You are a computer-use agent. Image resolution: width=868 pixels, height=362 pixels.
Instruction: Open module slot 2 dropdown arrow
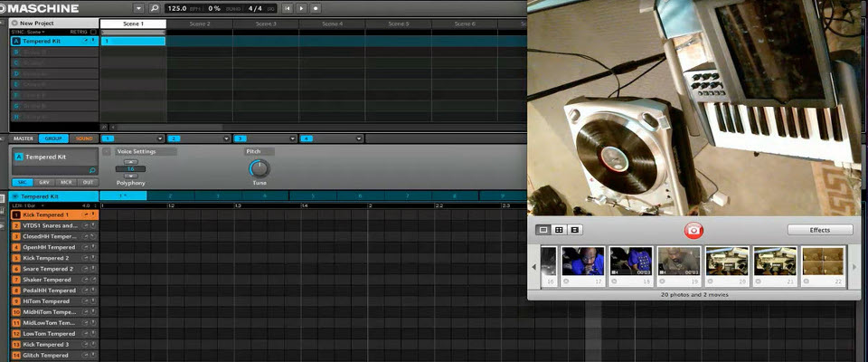click(226, 138)
